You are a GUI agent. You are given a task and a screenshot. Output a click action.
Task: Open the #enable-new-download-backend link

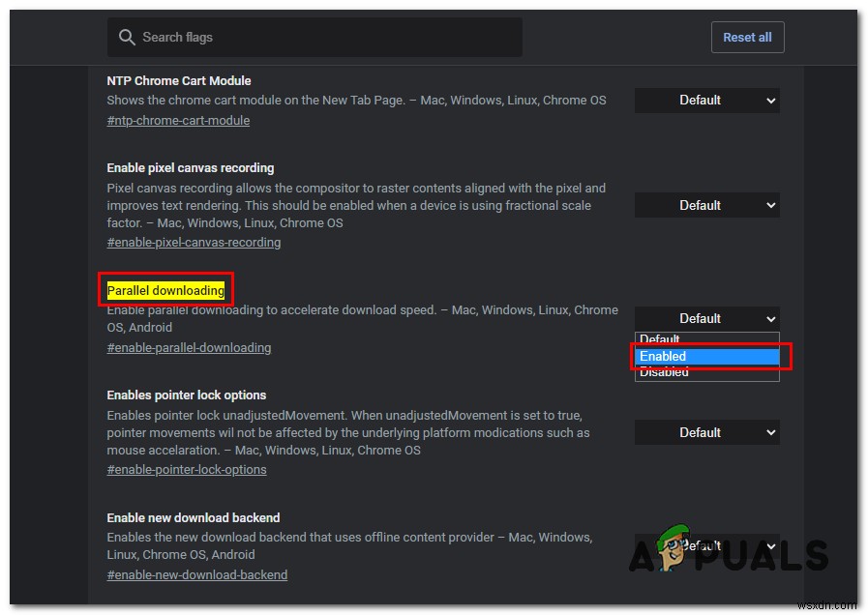click(x=196, y=574)
